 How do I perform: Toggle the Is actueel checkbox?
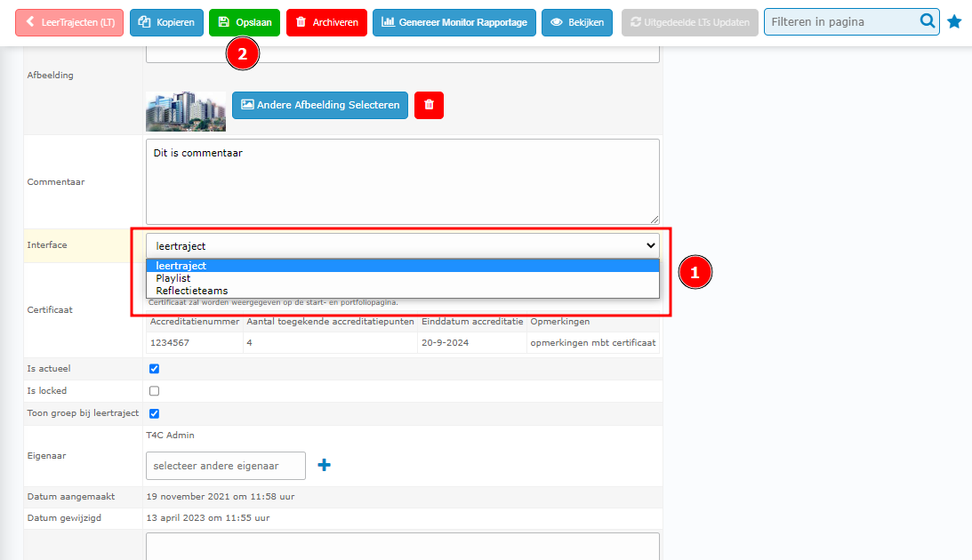155,369
